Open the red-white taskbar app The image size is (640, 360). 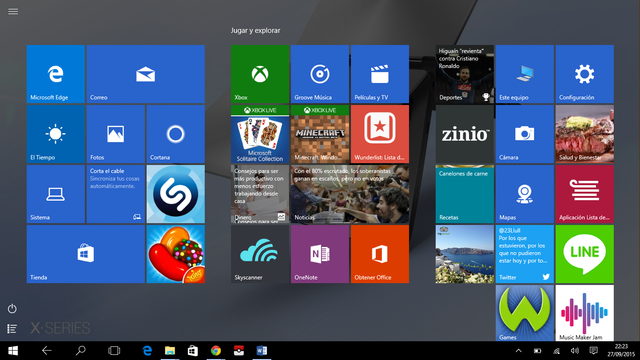click(239, 351)
